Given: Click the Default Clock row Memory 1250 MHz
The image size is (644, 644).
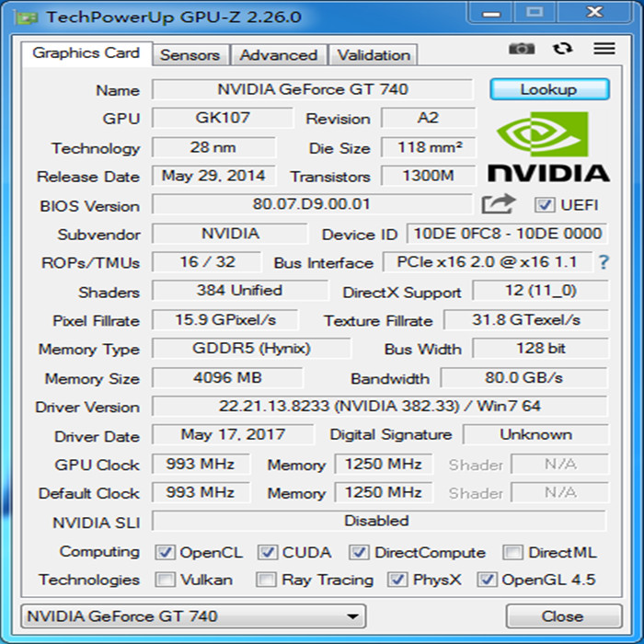Looking at the screenshot, I should 384,492.
